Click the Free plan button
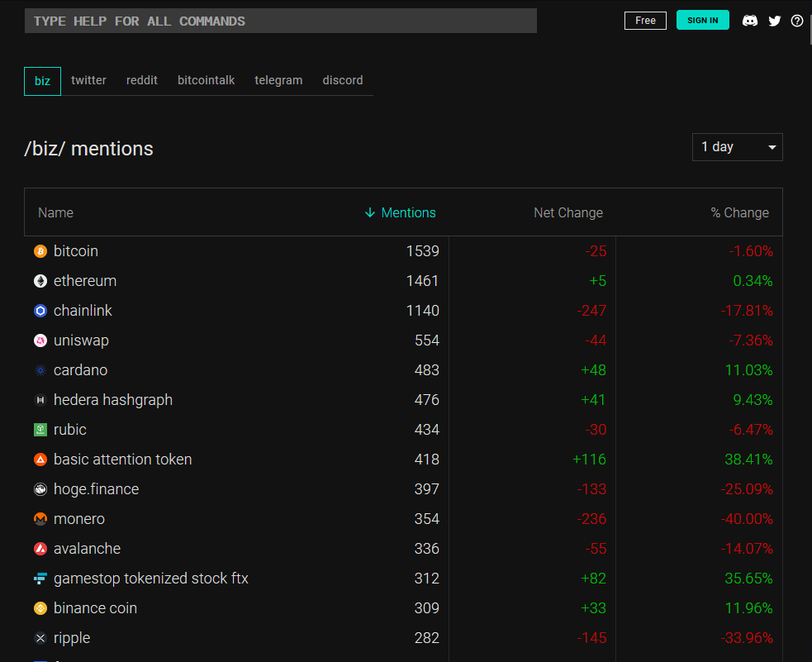 (645, 20)
